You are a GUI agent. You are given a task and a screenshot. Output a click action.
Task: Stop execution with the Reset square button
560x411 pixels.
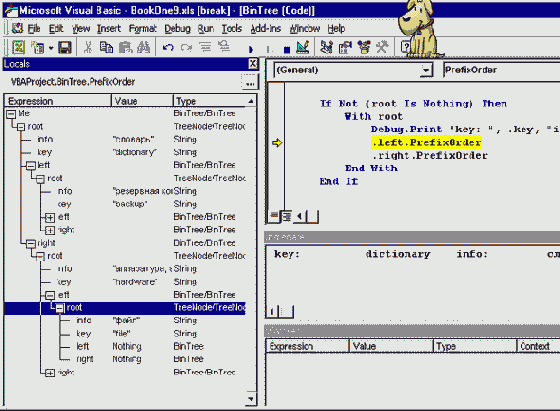click(286, 50)
